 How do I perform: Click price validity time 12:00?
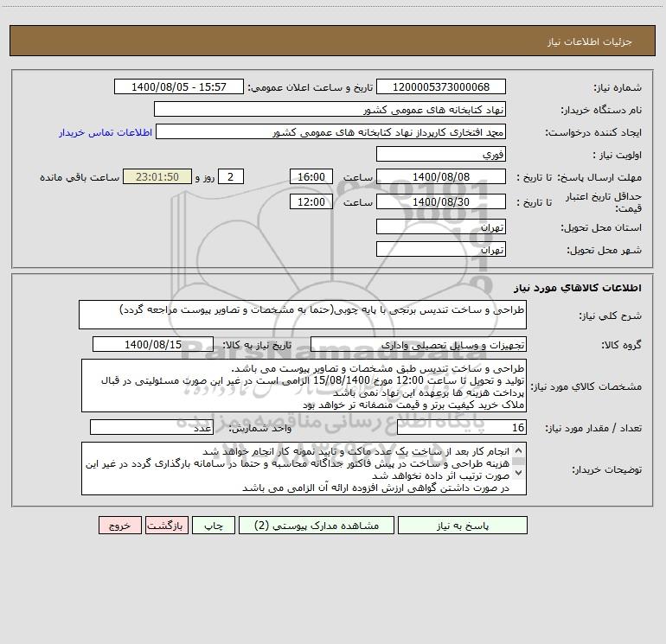(x=311, y=201)
